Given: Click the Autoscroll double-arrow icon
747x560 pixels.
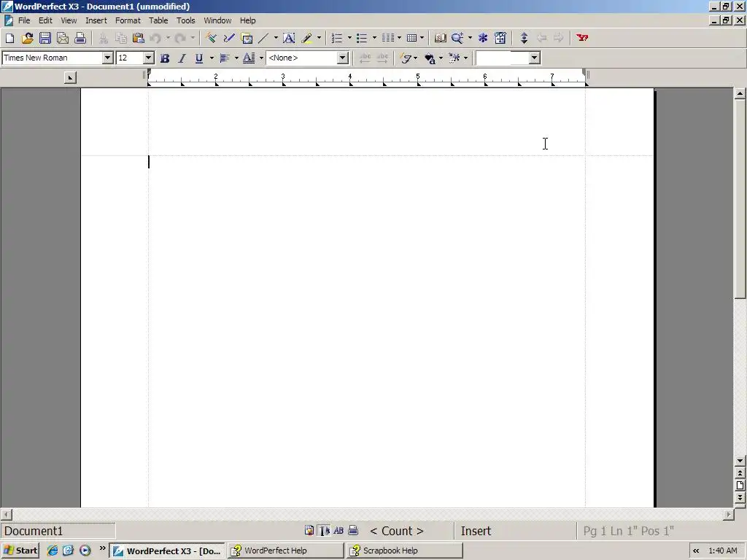Looking at the screenshot, I should click(x=524, y=38).
